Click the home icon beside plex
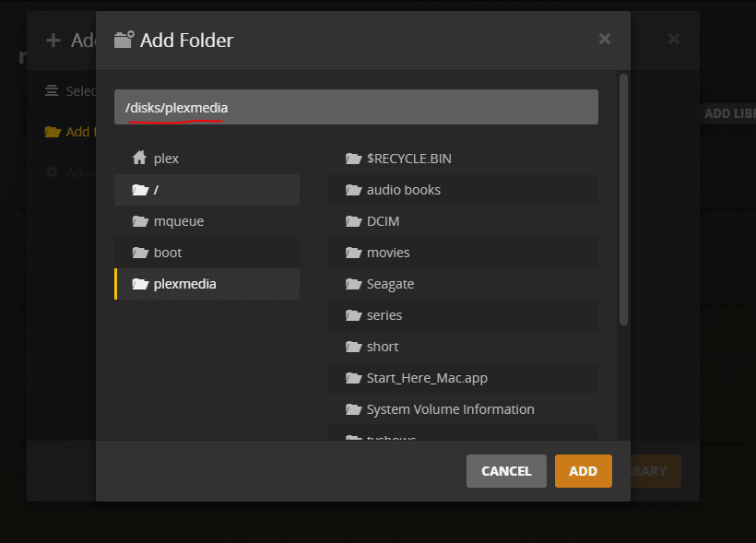 (x=139, y=158)
